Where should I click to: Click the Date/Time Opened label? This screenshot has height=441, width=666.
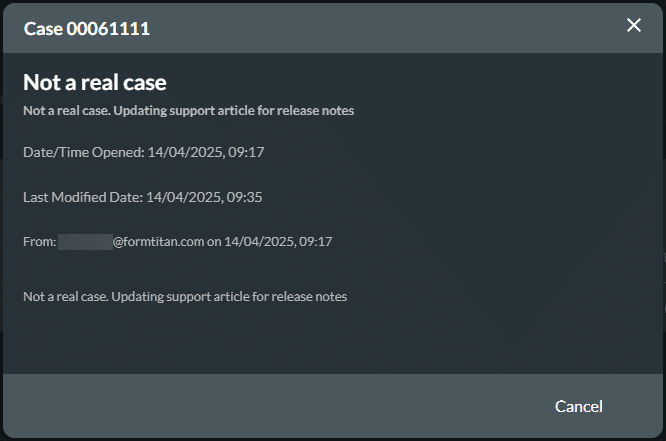83,152
